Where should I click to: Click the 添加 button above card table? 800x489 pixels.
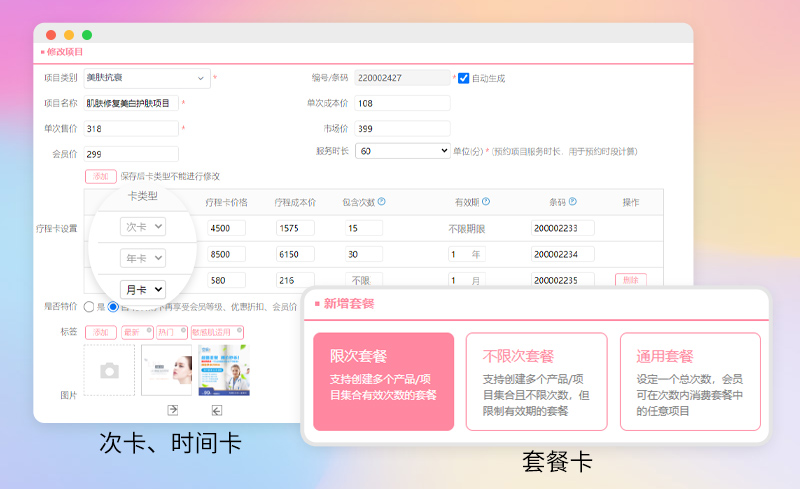[x=100, y=176]
